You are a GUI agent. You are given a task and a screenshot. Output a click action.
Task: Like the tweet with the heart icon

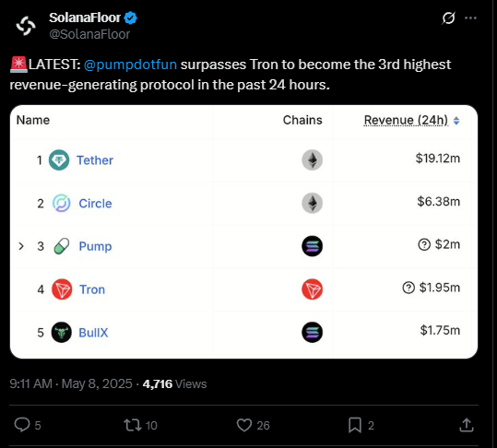click(244, 425)
